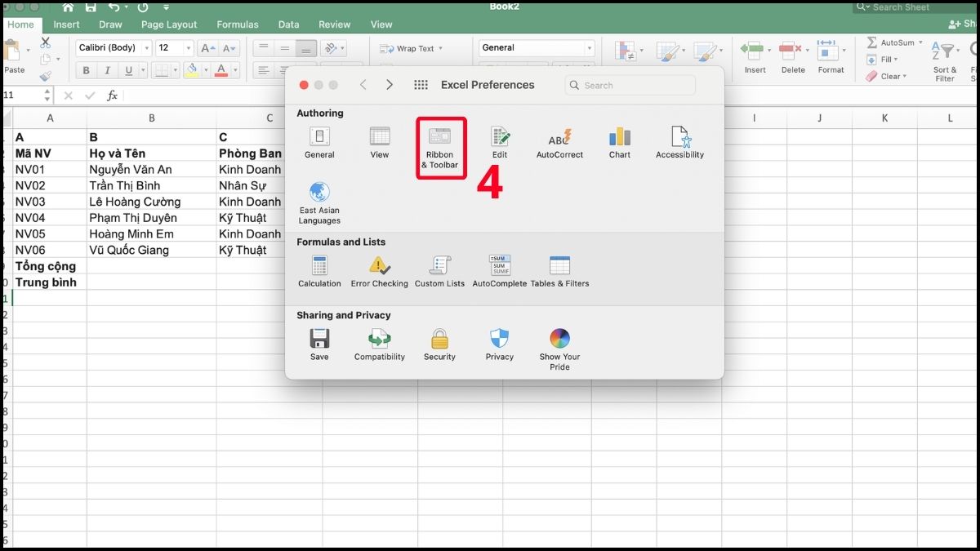This screenshot has height=551, width=980.
Task: Open Tables & Filters preferences
Action: tap(559, 271)
